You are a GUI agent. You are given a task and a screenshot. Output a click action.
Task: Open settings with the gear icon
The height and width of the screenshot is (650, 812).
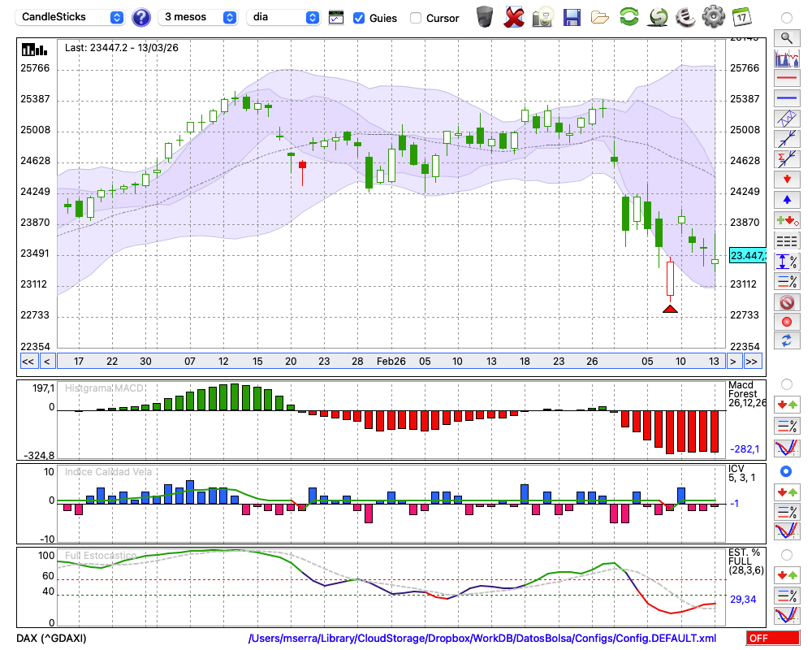click(713, 16)
